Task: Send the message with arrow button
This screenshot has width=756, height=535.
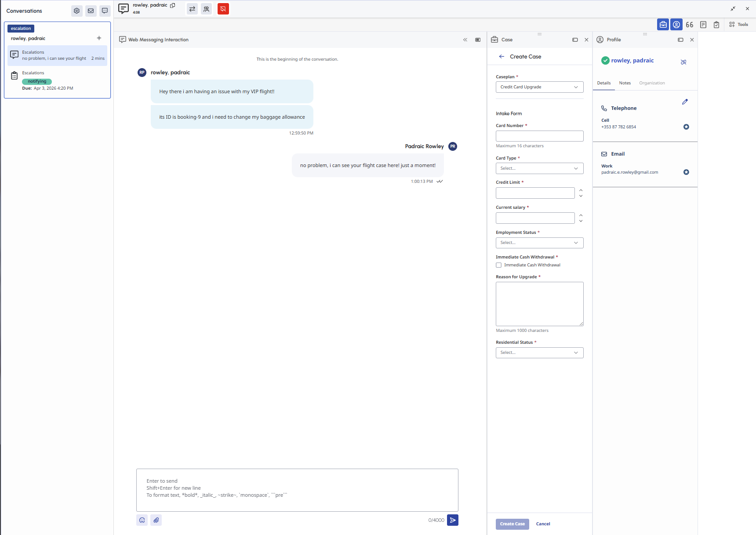Action: (453, 520)
